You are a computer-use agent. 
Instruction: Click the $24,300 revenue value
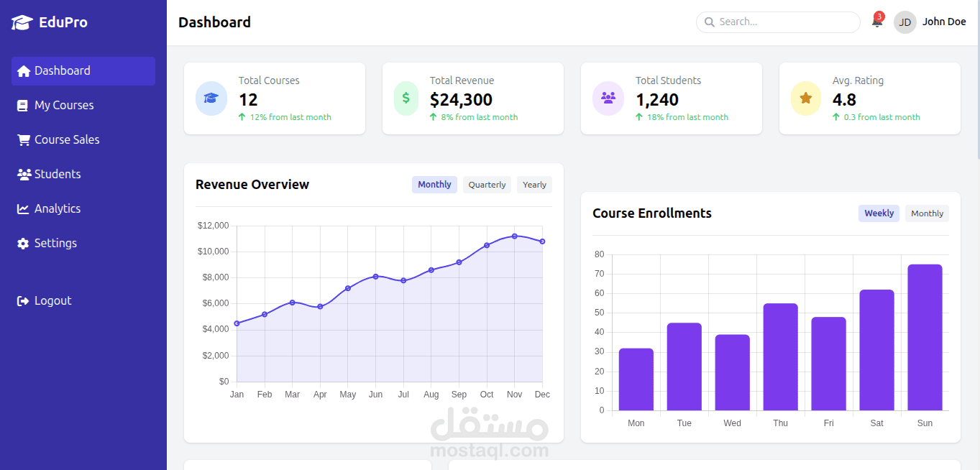point(461,100)
